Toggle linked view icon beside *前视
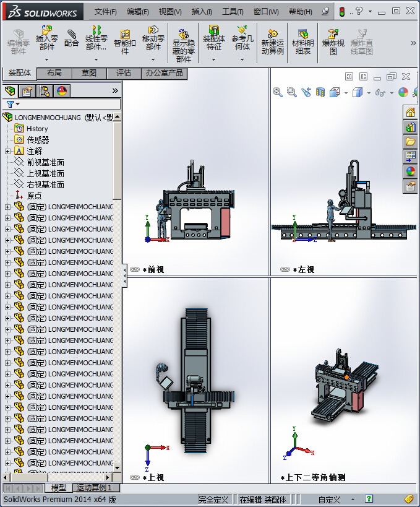420x507 pixels. (x=135, y=269)
